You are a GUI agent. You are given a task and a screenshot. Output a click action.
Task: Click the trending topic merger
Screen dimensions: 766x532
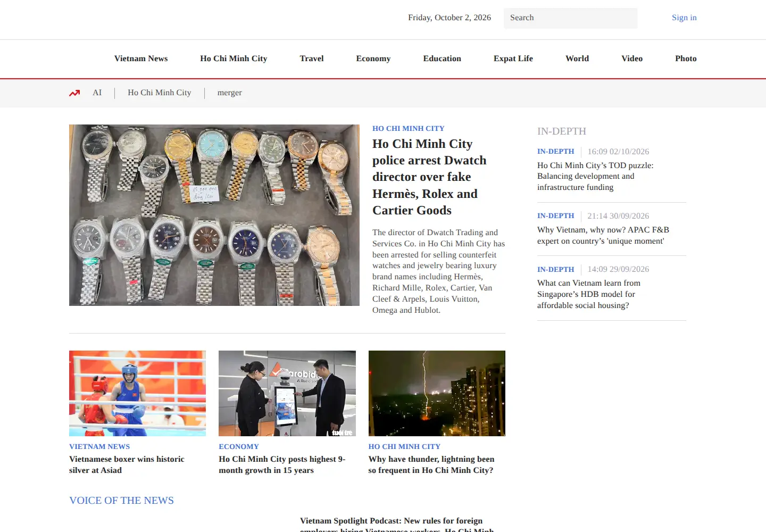tap(230, 93)
